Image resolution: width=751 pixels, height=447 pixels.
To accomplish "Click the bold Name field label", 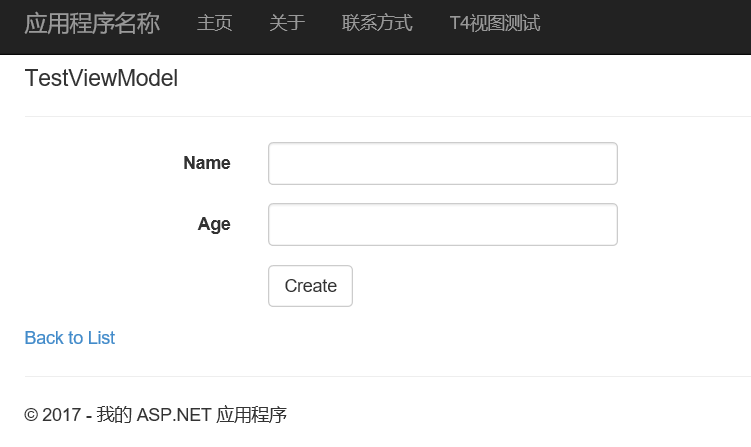I will [207, 163].
